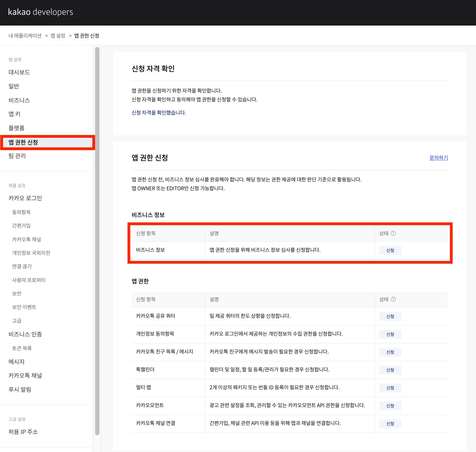The image size is (476, 452).
Task: Open 일반 settings in sidebar
Action: coord(14,86)
